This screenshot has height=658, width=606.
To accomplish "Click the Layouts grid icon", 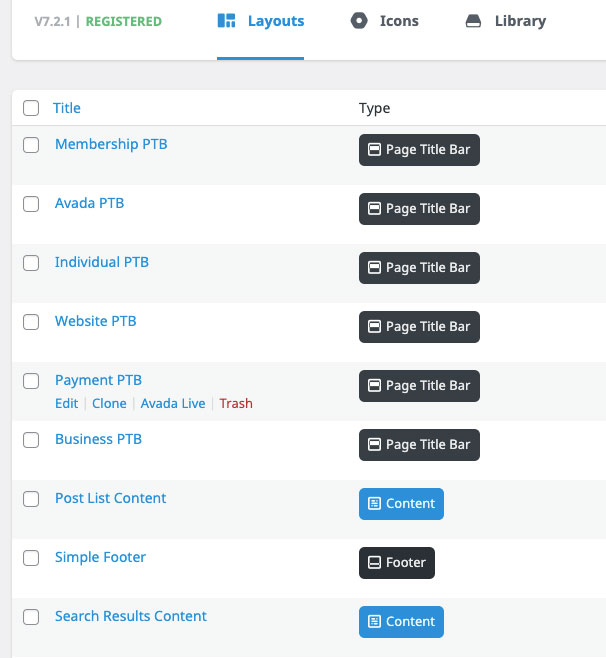I will (x=226, y=21).
